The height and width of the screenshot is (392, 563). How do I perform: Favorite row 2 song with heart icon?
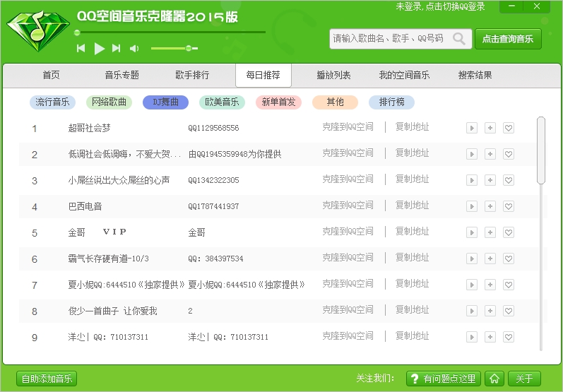click(x=509, y=154)
